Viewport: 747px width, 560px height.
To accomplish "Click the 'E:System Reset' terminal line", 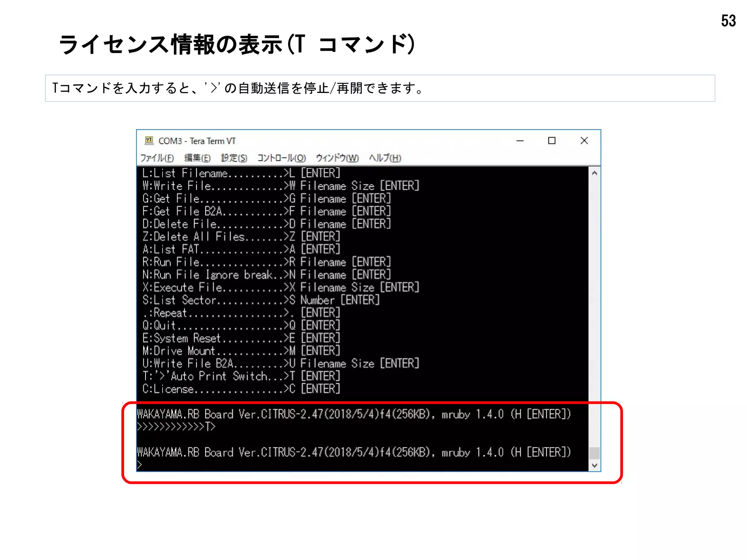I will (241, 338).
